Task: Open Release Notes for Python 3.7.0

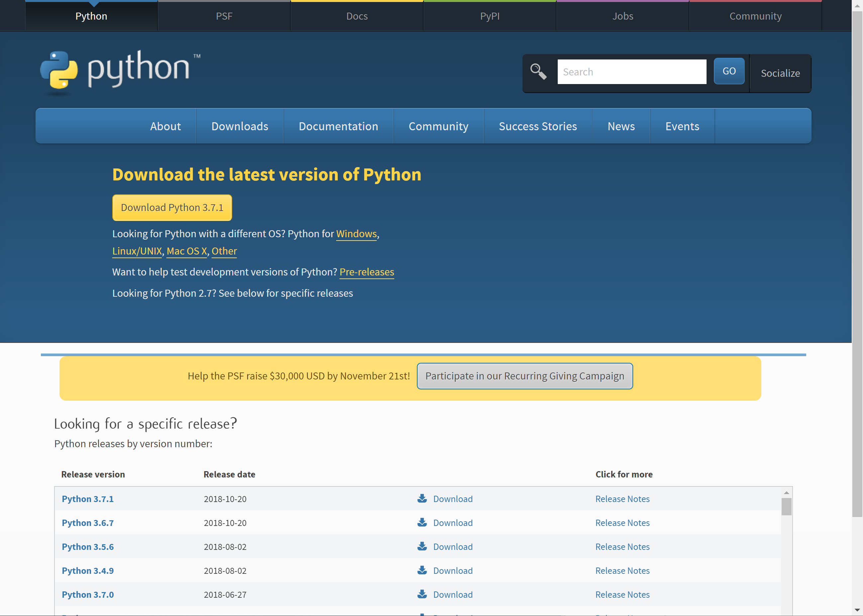Action: (x=622, y=594)
